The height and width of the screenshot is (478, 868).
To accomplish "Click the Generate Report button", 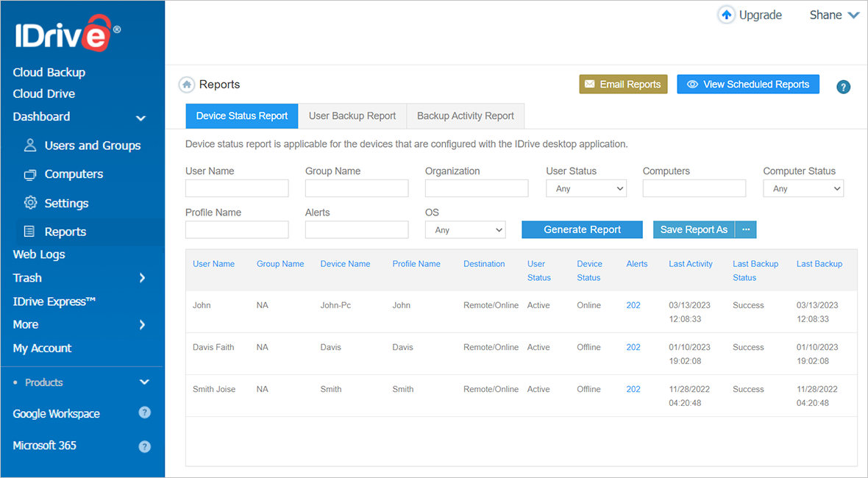I will click(x=582, y=230).
